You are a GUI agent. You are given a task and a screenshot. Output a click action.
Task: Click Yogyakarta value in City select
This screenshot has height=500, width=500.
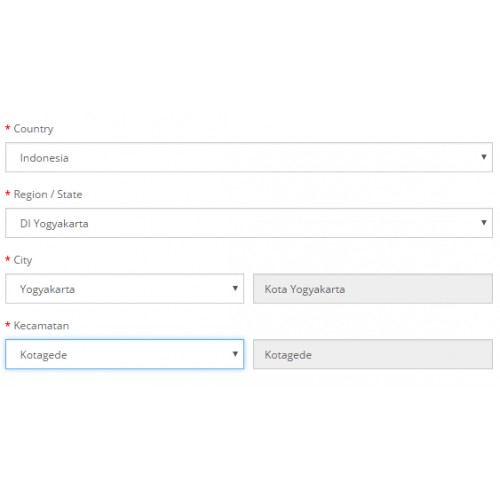pos(47,289)
